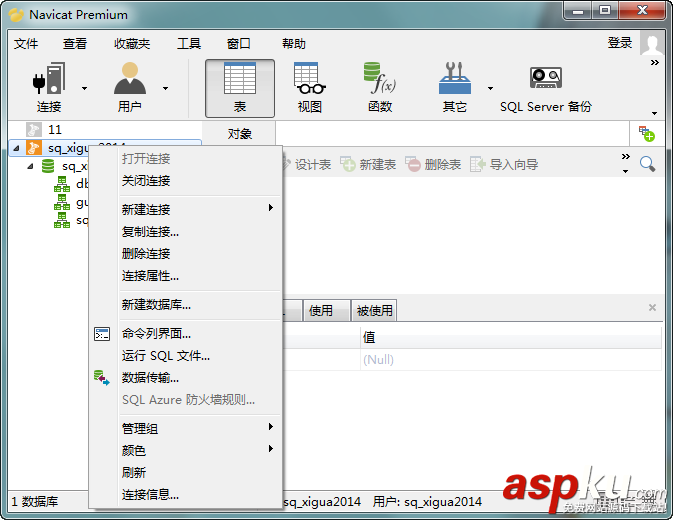Expand the object toolbar overflow chevron
The height and width of the screenshot is (520, 673).
626,157
